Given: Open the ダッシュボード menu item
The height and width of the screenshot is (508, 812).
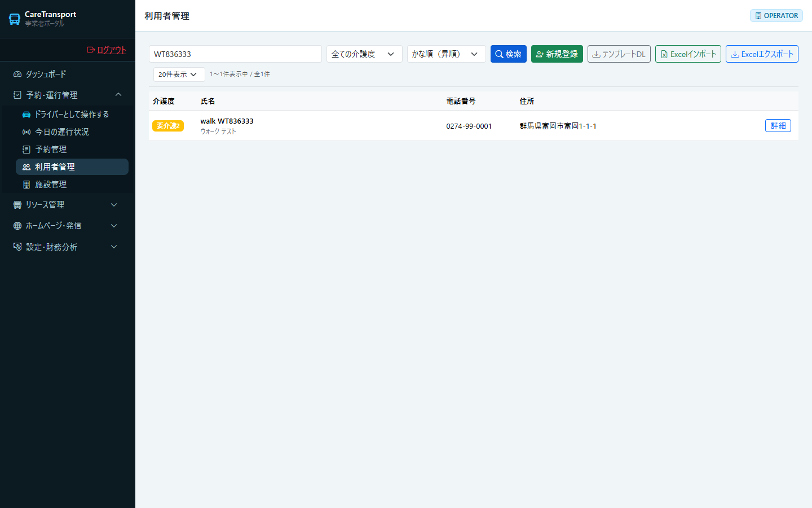Looking at the screenshot, I should point(68,74).
